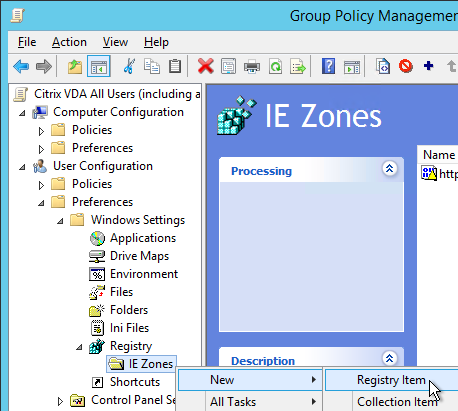Click the scissors Cut toolbar icon
This screenshot has height=411, width=458.
[x=129, y=66]
